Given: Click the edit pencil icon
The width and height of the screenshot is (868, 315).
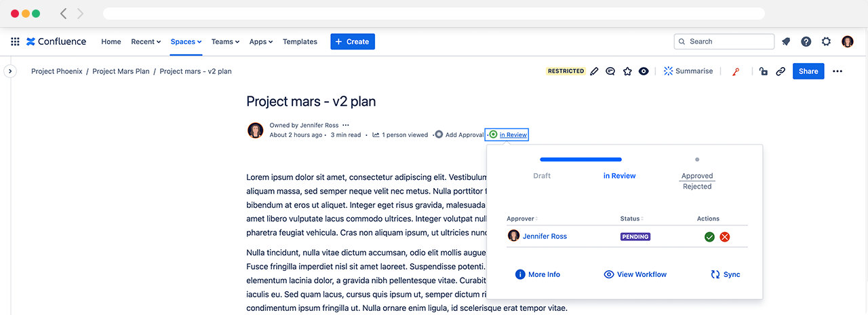Looking at the screenshot, I should coord(595,71).
